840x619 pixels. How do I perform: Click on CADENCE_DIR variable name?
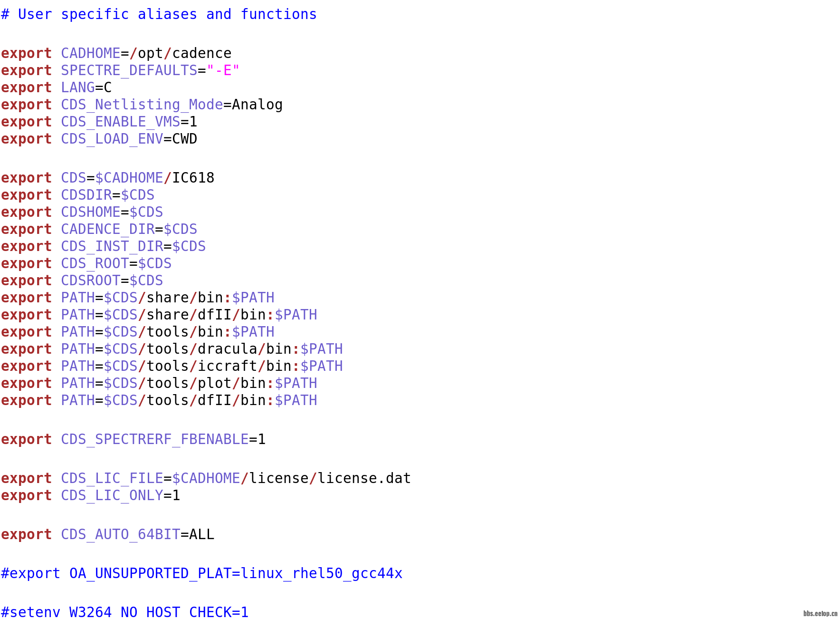pos(107,229)
